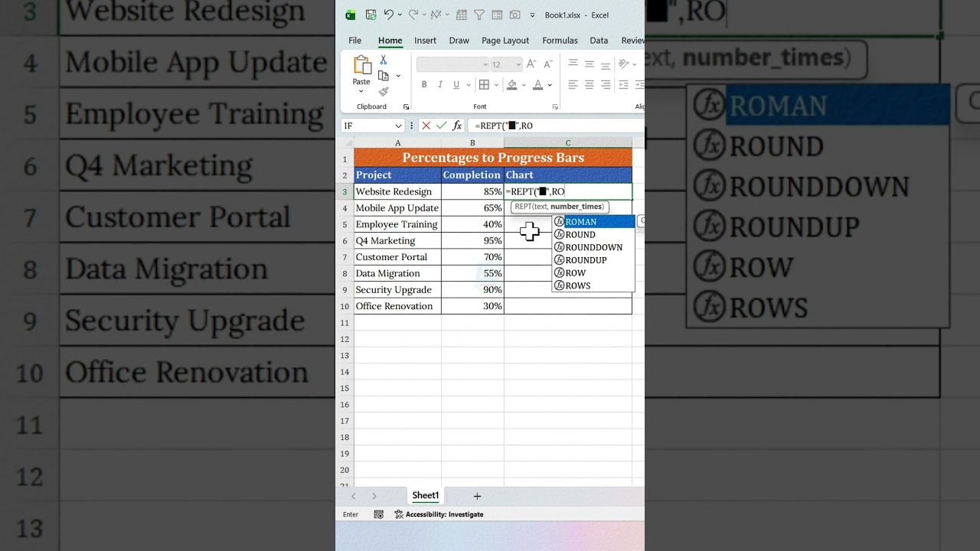Image resolution: width=980 pixels, height=551 pixels.
Task: Click the form layout icon in quick access toolbar
Action: (x=497, y=15)
